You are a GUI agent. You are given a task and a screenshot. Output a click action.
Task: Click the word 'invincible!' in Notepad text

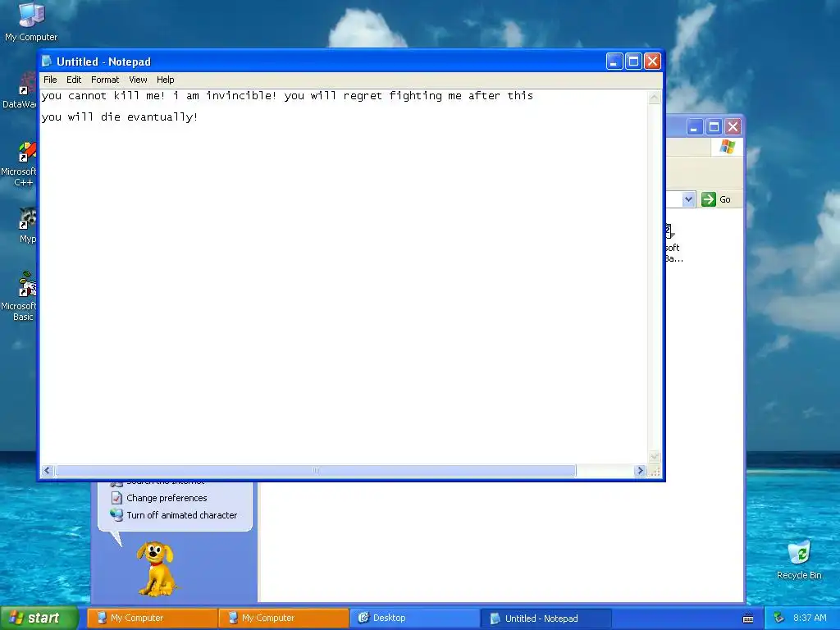241,96
